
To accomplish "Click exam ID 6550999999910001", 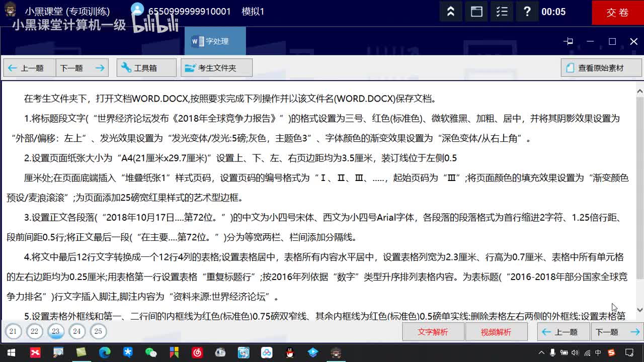I will click(189, 12).
